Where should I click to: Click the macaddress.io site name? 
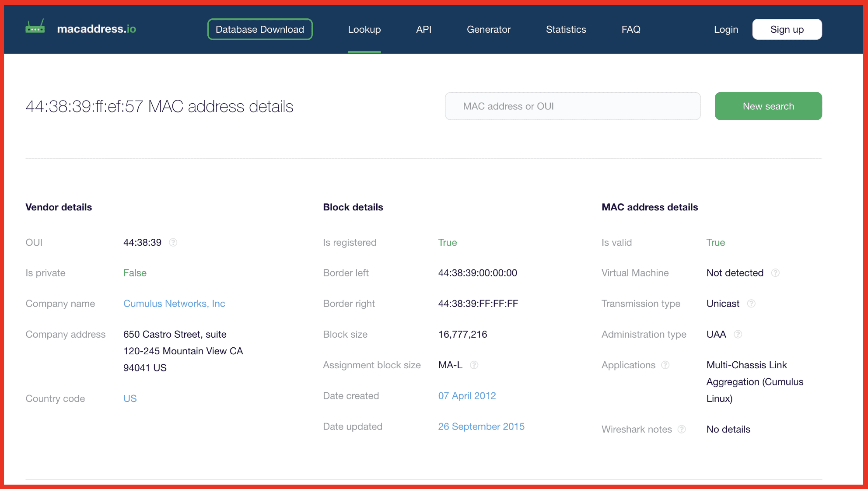point(97,29)
